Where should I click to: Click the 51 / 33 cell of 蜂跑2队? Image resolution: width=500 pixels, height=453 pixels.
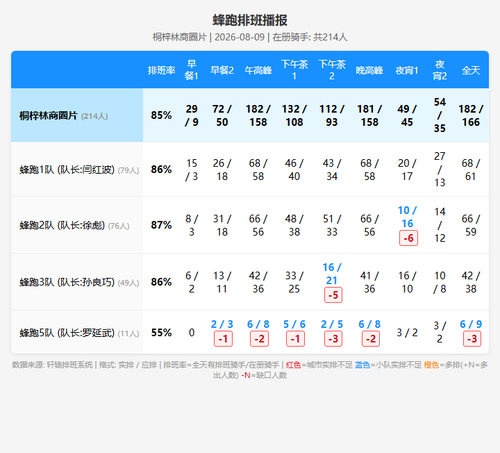(x=332, y=225)
